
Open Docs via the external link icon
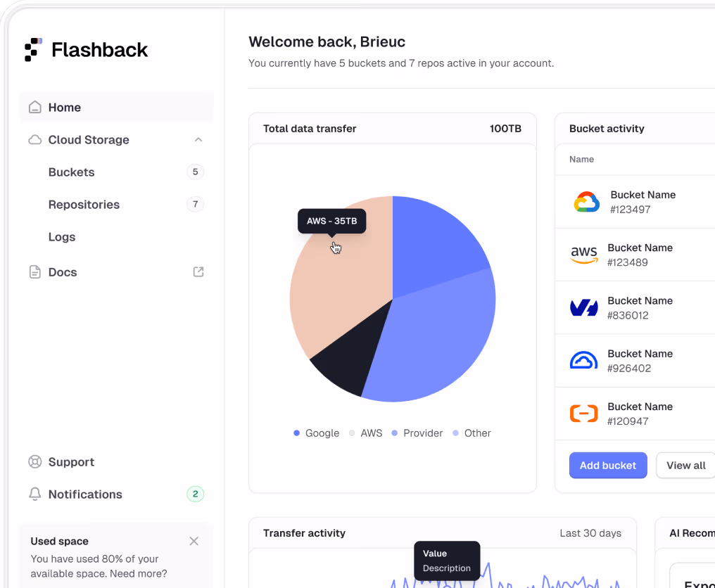coord(198,271)
